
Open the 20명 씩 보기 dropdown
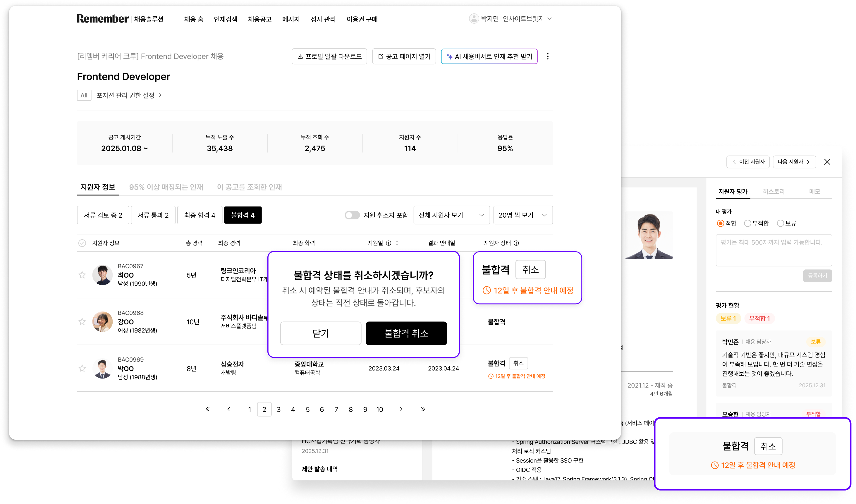tap(522, 215)
